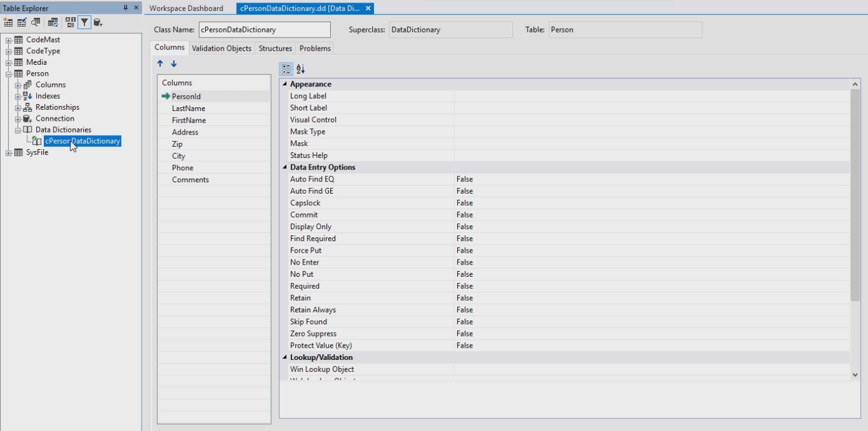Select the Relationships node in the tree
Screen dimensions: 868x431
[57, 107]
